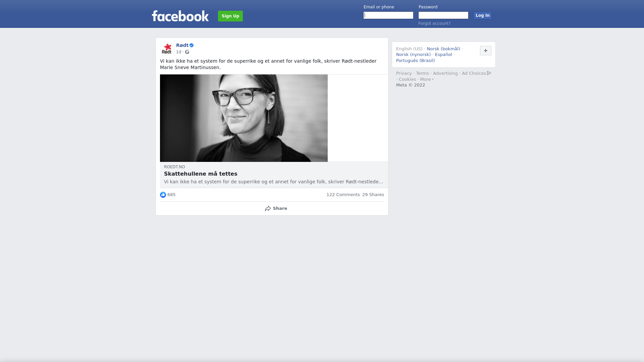Viewport: 644px width, 362px height.
Task: Switch language to Español
Action: coord(443,55)
